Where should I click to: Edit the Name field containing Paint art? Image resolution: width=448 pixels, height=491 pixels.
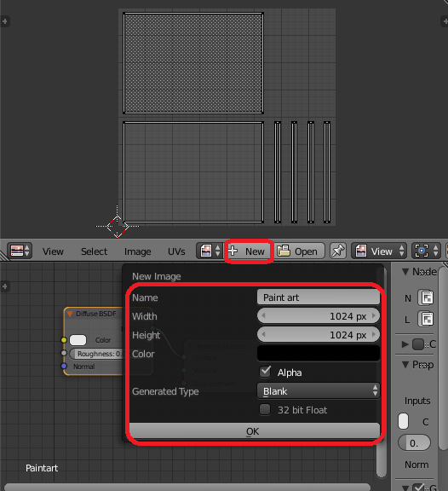click(319, 297)
